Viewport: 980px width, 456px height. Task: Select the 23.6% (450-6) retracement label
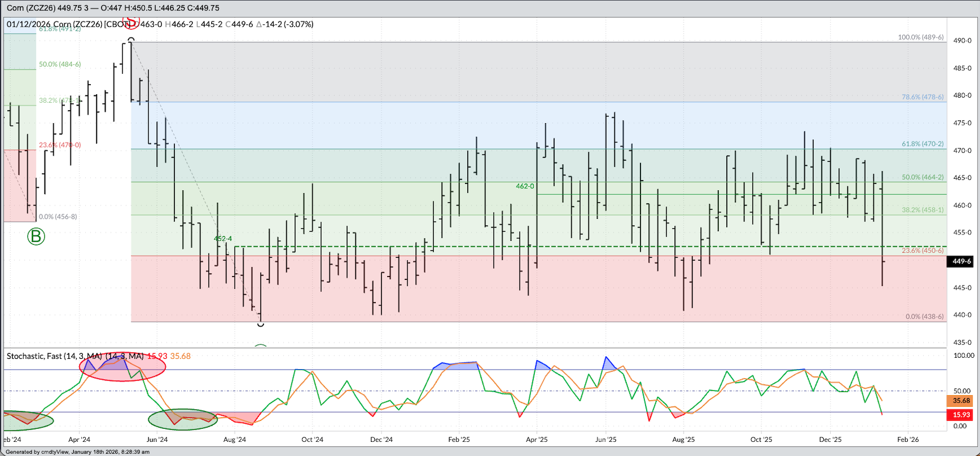coord(923,250)
